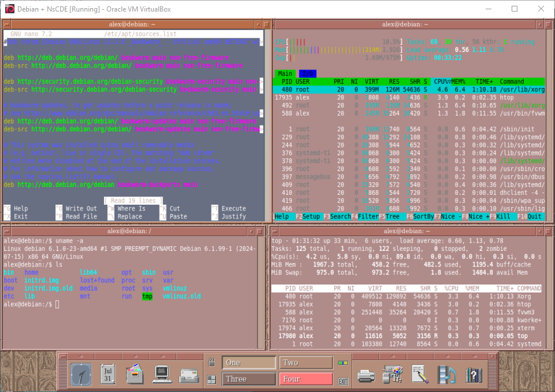
Task: Expand the subpanel arrow above the calendar icon
Action: [108, 356]
